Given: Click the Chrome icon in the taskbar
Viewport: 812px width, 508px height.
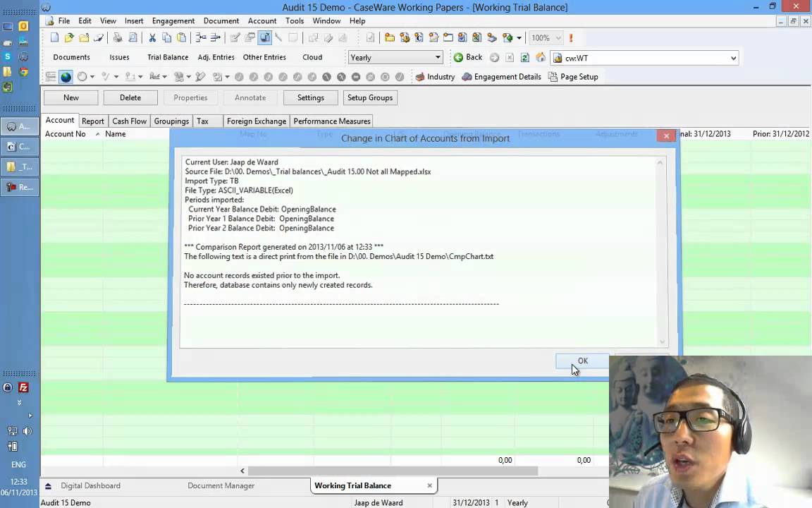Looking at the screenshot, I should [23, 72].
